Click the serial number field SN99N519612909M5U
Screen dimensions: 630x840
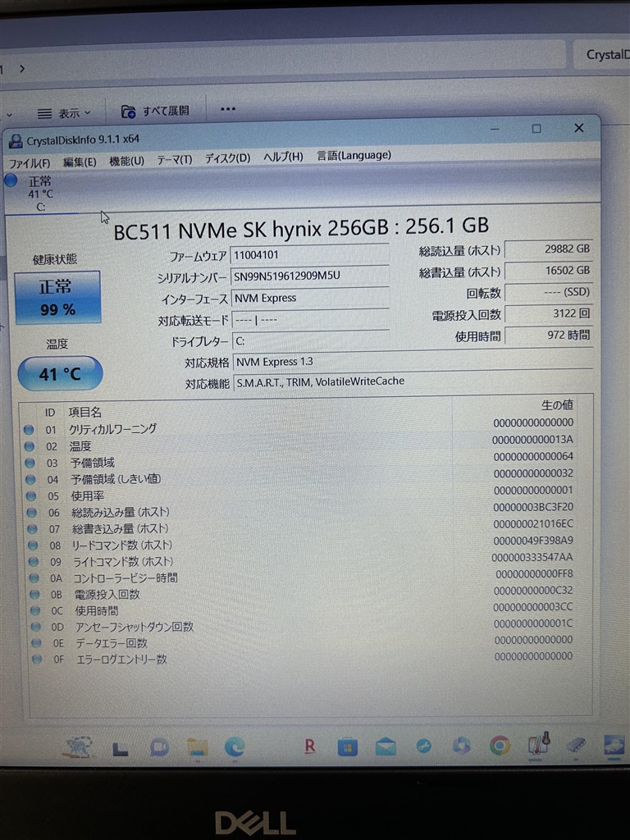pyautogui.click(x=309, y=276)
